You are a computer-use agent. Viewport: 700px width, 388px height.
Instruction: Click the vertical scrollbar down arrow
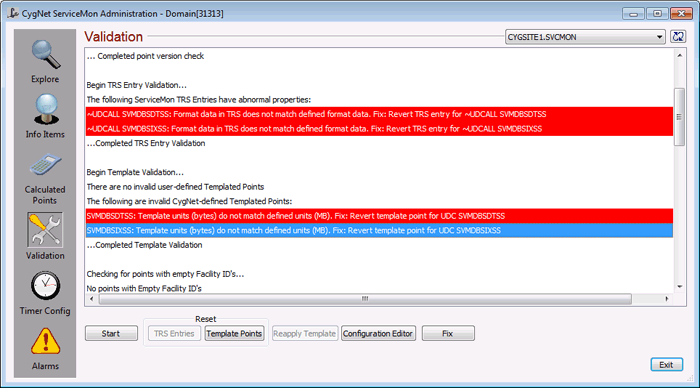tap(679, 287)
